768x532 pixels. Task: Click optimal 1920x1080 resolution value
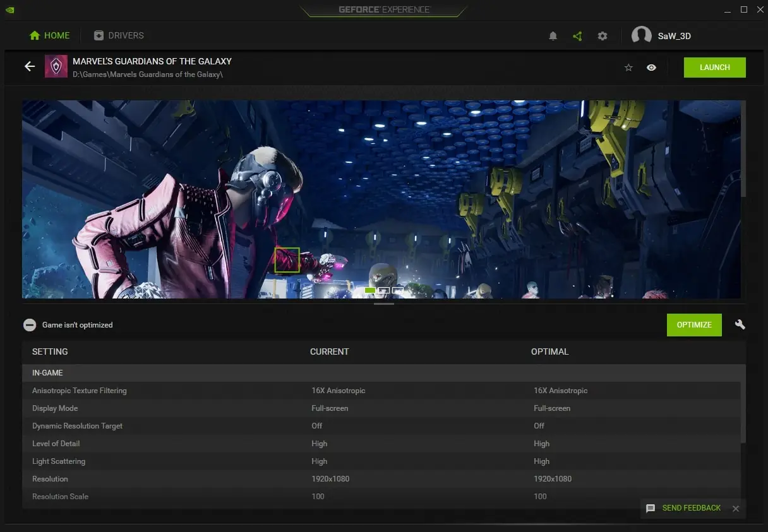click(x=553, y=479)
